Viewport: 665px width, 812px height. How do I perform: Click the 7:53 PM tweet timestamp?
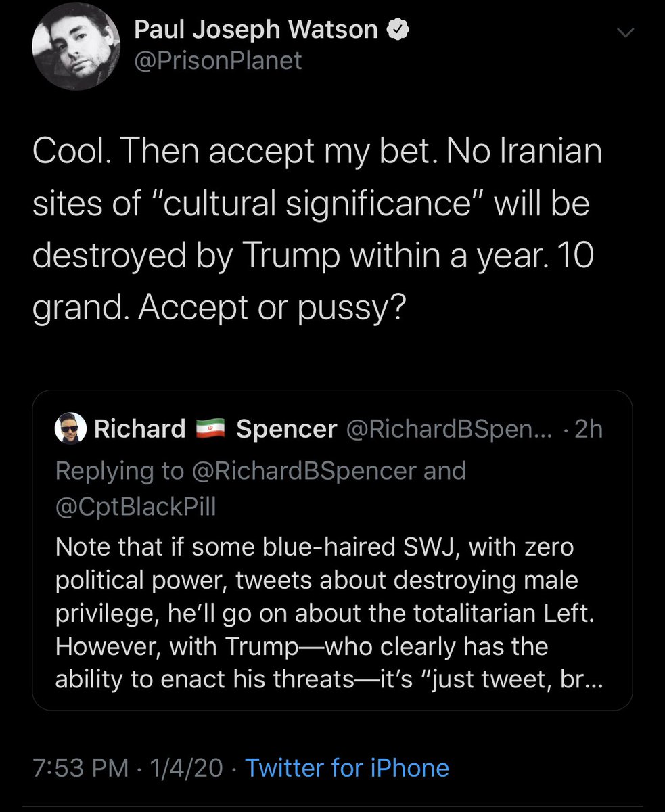point(81,767)
